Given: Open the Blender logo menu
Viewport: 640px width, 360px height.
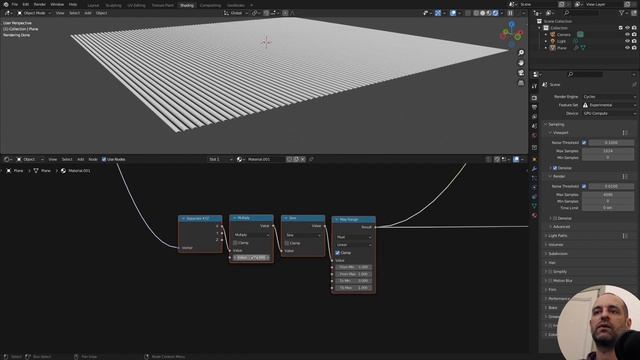Looking at the screenshot, I should pos(6,4).
